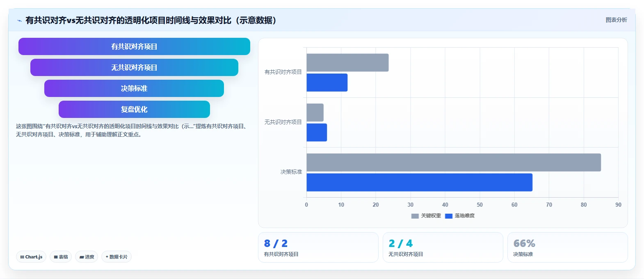Screen dimensions: 644x279
Task: Click gray 关键权重 bar for 决策标准
Action: coord(454,162)
